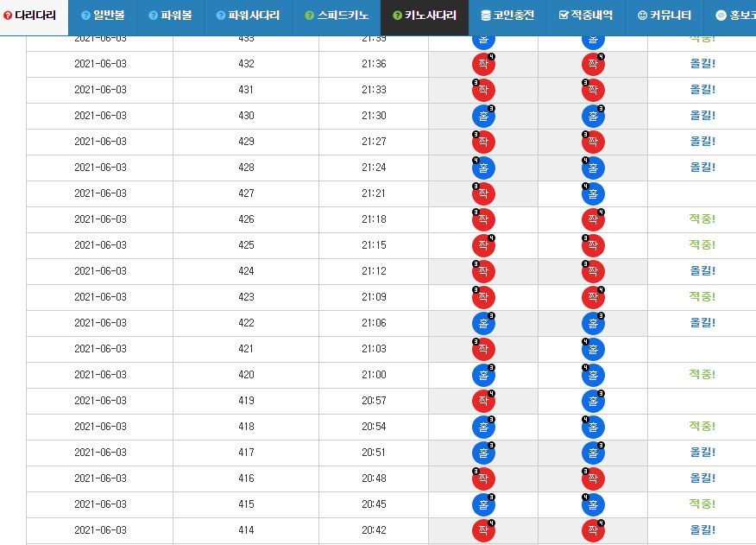Click round number 416
This screenshot has width=756, height=545.
246,478
